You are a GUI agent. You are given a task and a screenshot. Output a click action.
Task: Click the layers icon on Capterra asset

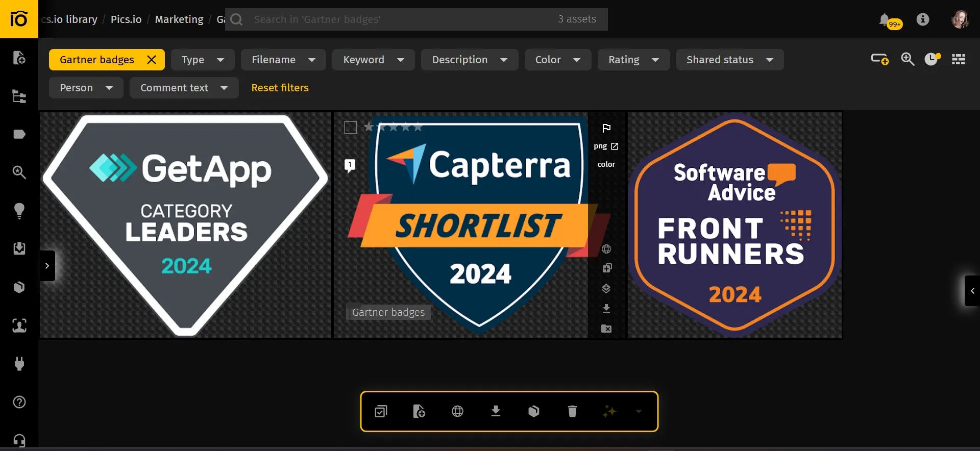(606, 288)
